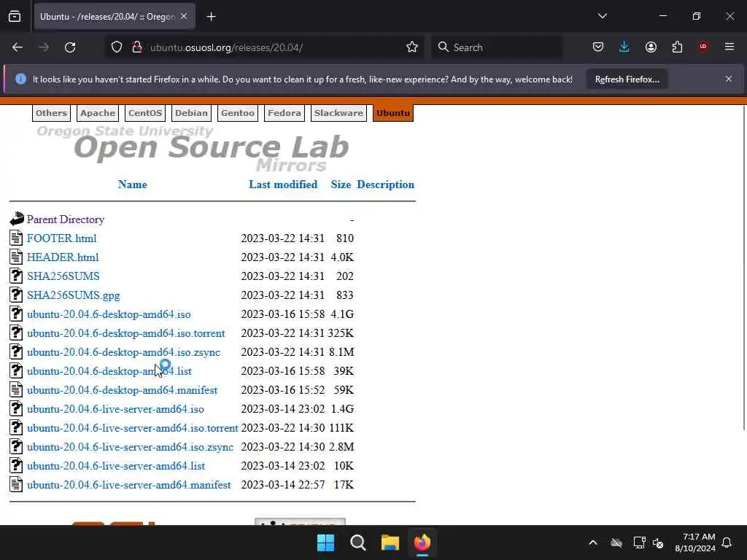Download ubuntu-20.04.6-live-server-amd64.iso
Viewport: 747px width, 560px height.
tap(115, 409)
